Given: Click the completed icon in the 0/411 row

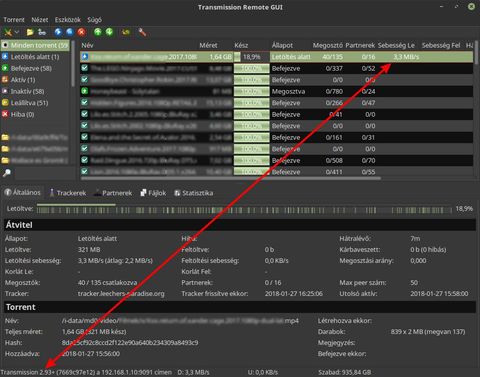Looking at the screenshot, I should click(85, 171).
